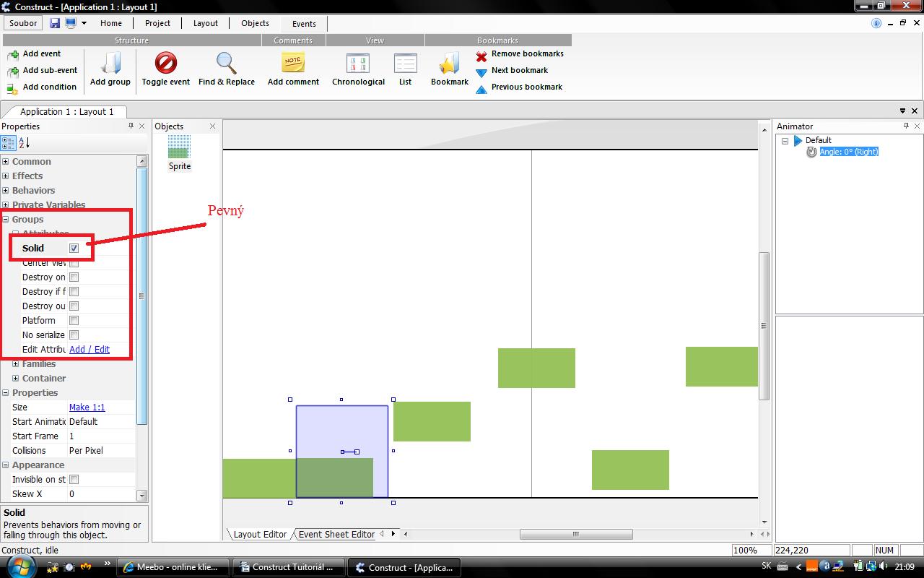Toggle the Center view checkbox

[x=74, y=263]
